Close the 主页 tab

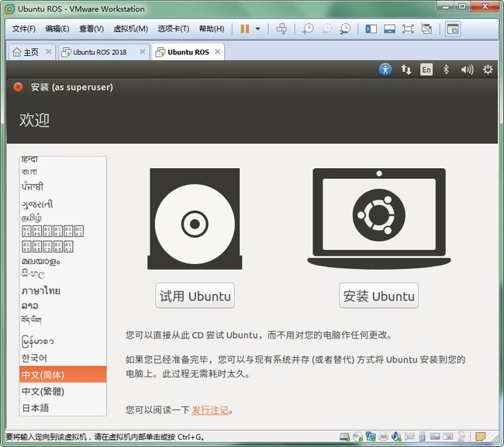coord(48,52)
